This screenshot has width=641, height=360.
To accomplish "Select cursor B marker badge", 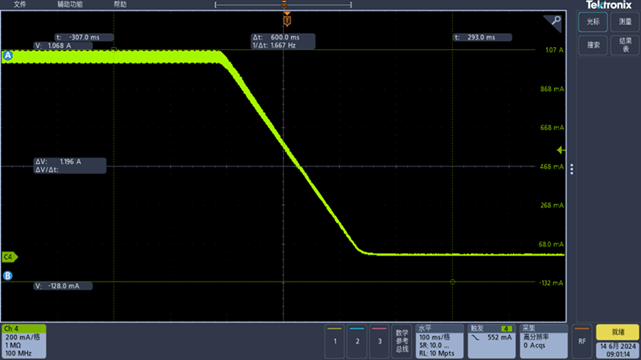I will coord(8,276).
